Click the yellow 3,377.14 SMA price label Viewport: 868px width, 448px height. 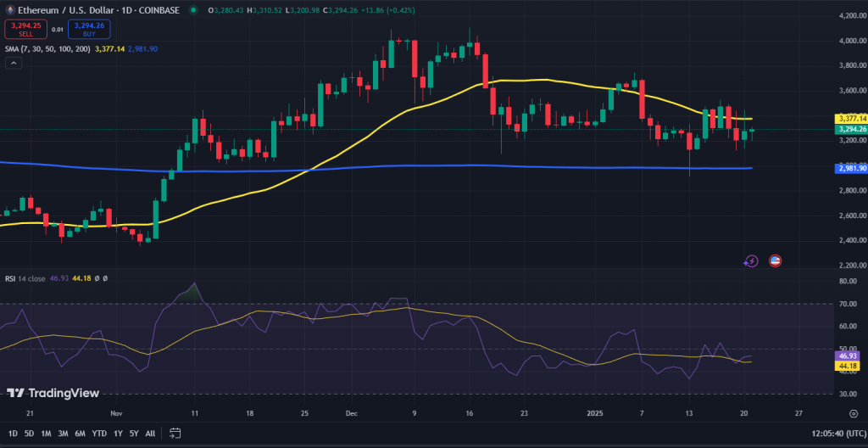(851, 119)
